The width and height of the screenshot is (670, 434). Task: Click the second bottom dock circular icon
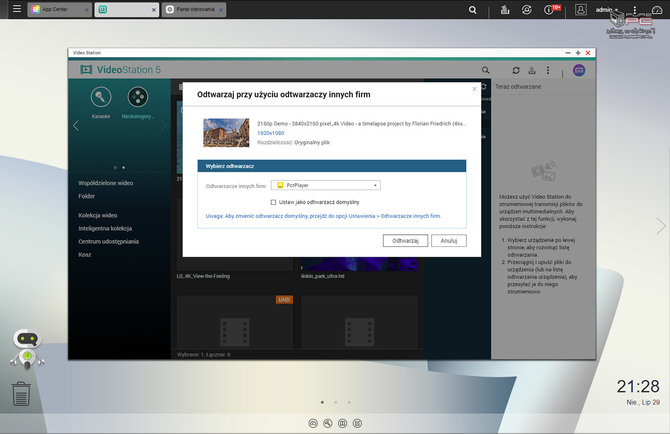pos(328,423)
